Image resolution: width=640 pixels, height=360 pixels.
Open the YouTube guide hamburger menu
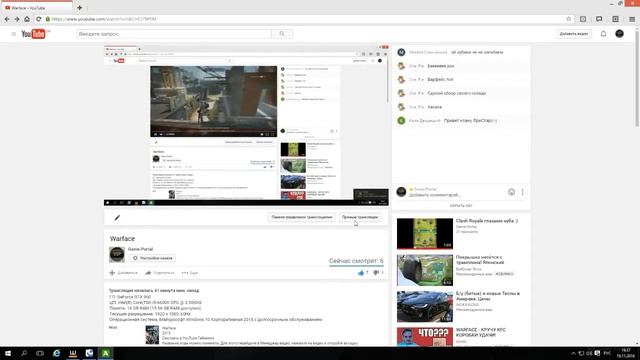click(13, 34)
